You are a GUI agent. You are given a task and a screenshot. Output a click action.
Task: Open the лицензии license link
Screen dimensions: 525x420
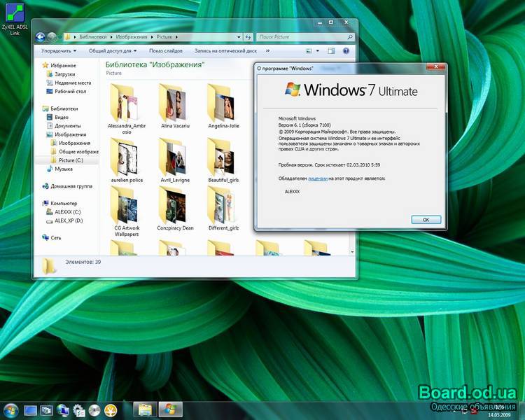[x=318, y=178]
